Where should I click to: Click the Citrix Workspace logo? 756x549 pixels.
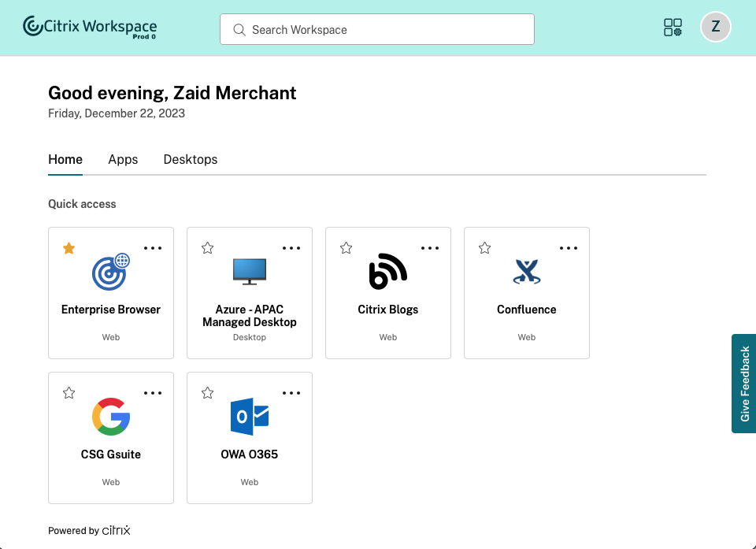coord(90,28)
